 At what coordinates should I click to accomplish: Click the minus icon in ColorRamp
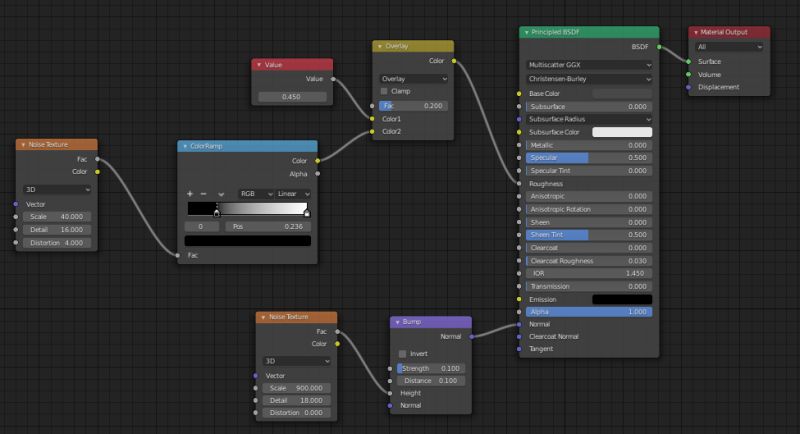coord(204,194)
